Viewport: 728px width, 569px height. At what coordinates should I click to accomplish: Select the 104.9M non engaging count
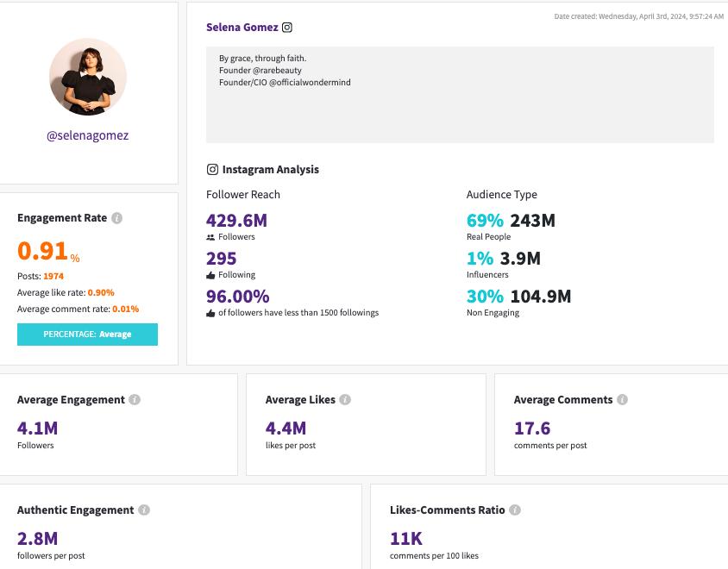(x=541, y=297)
